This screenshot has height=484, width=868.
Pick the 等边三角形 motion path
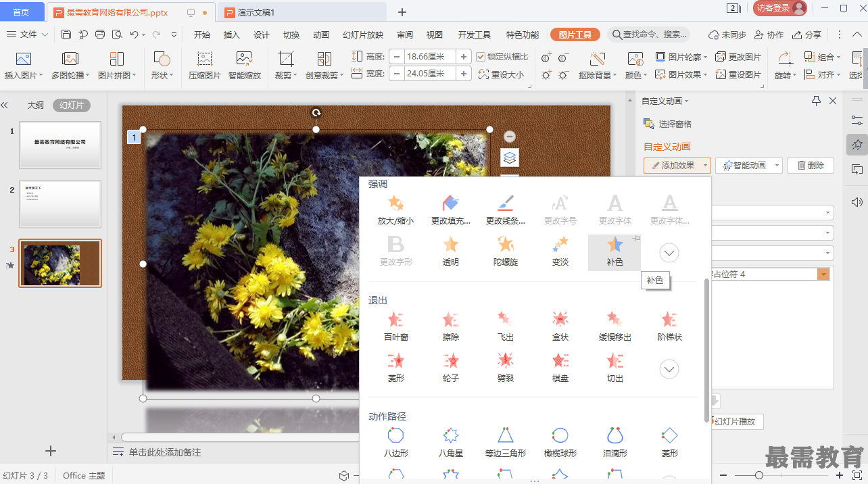(x=505, y=443)
